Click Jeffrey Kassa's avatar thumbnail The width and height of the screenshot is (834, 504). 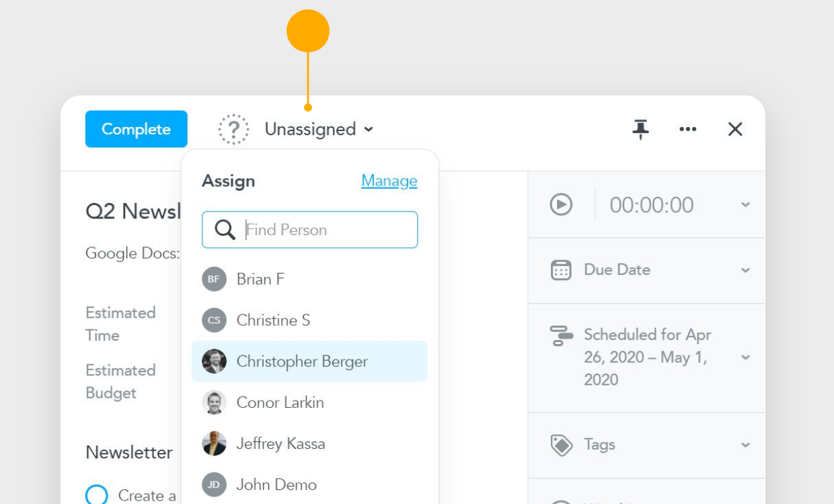(213, 443)
